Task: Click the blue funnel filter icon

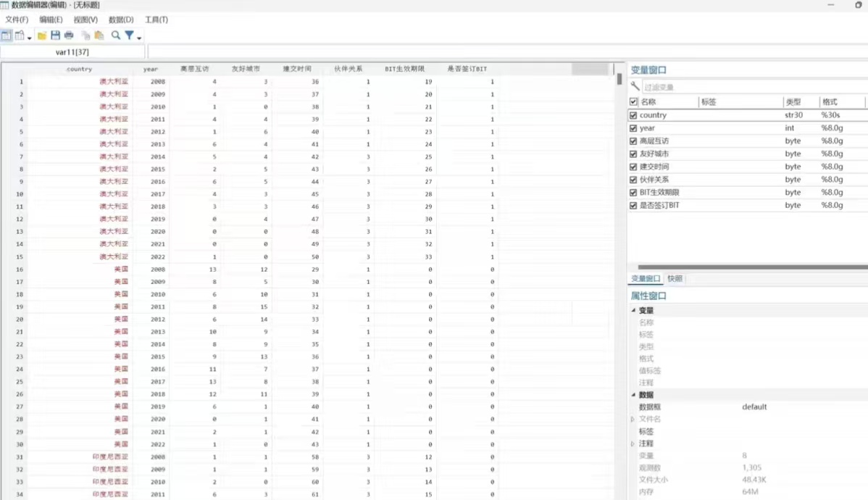Action: click(129, 36)
